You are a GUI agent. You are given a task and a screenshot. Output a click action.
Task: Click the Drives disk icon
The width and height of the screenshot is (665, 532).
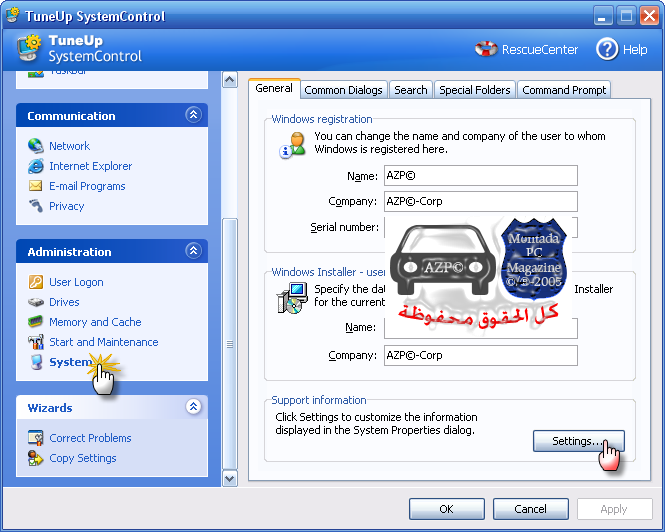tap(36, 302)
